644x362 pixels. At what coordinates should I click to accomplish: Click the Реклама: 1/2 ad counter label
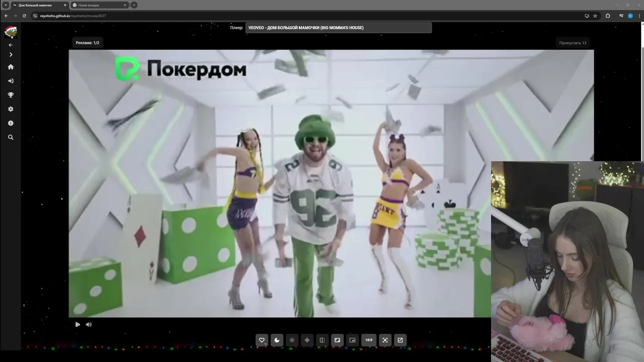coord(88,43)
